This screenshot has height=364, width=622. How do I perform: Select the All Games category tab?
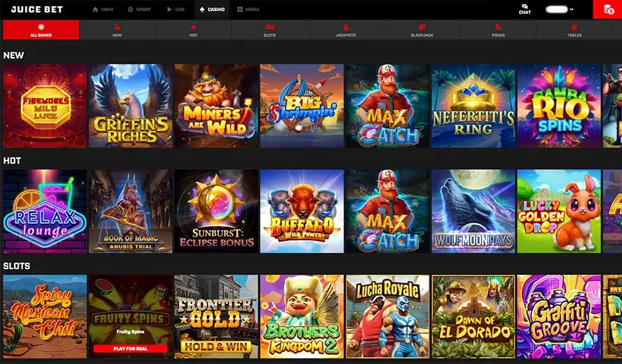click(x=41, y=30)
